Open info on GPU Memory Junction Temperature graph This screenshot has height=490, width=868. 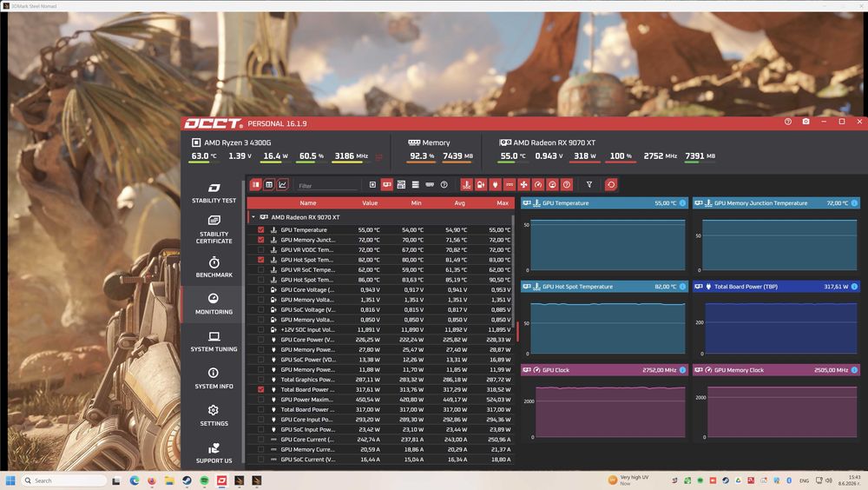tap(854, 203)
